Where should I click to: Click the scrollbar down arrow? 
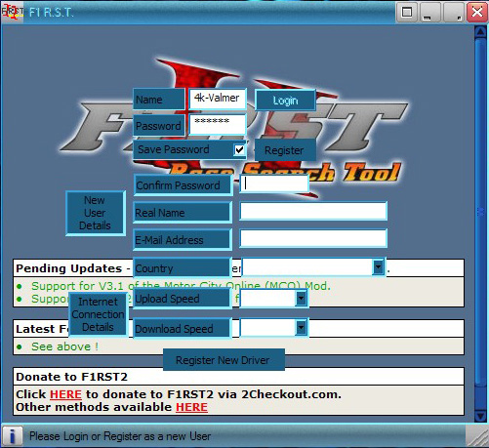click(x=481, y=416)
